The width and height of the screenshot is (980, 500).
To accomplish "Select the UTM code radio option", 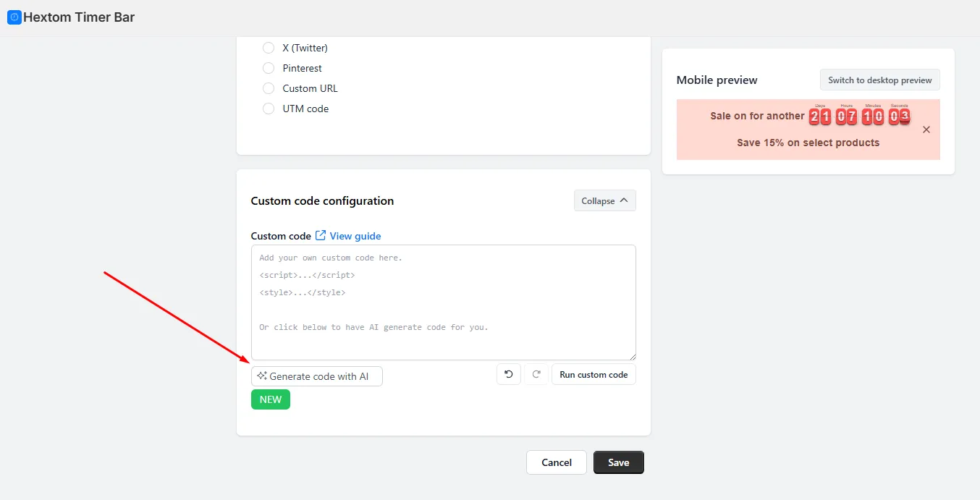I will tap(269, 109).
